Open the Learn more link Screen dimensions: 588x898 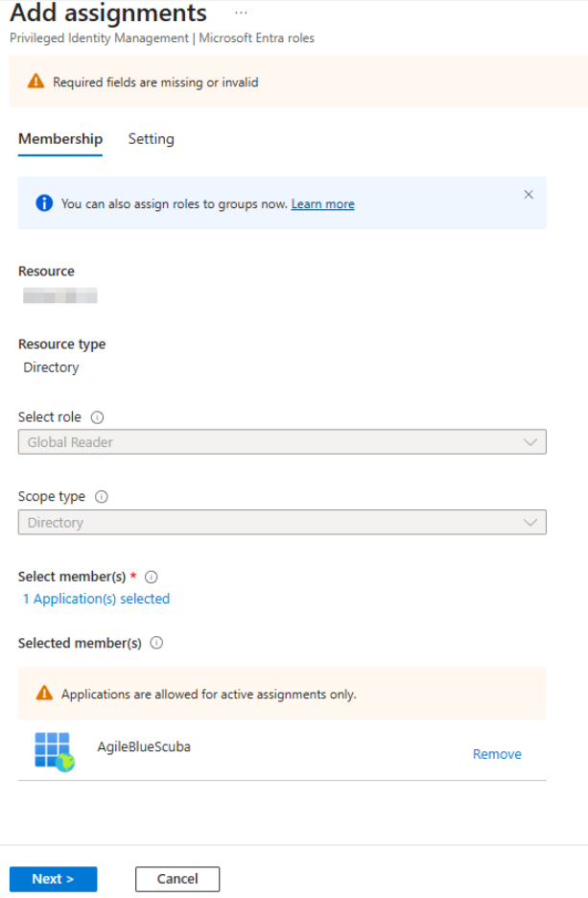[322, 204]
